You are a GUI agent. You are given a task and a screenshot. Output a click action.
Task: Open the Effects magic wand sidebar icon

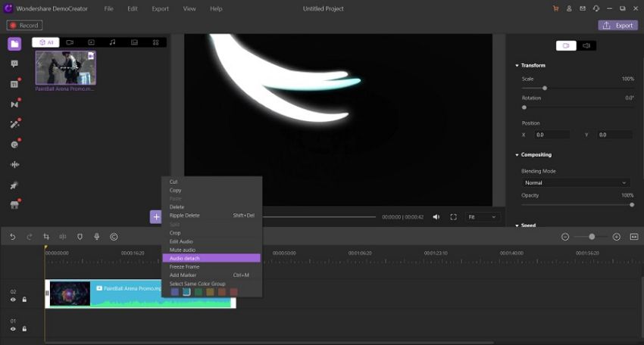14,124
